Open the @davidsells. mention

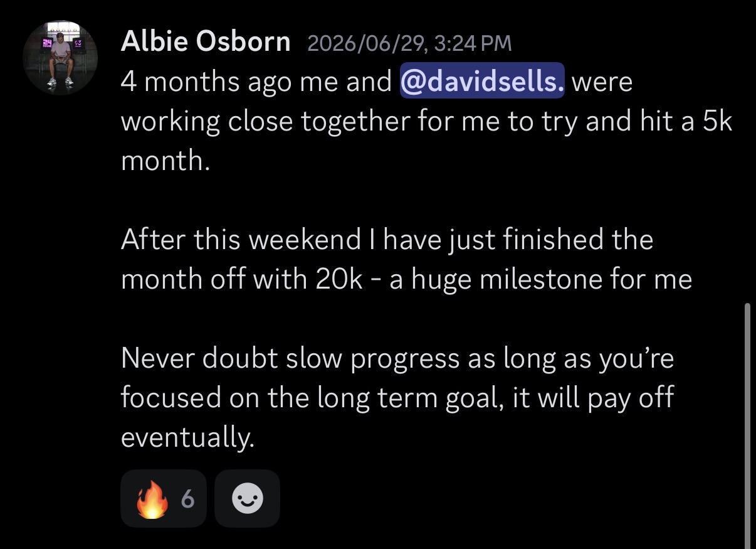482,83
